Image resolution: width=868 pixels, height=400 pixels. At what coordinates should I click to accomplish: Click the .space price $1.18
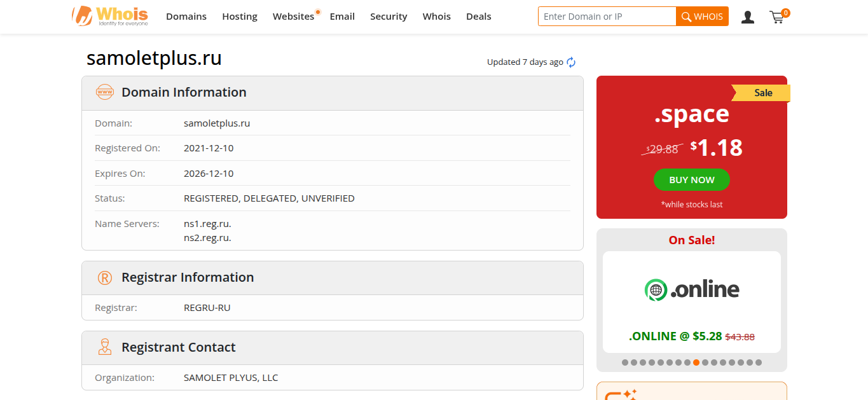[x=717, y=148]
